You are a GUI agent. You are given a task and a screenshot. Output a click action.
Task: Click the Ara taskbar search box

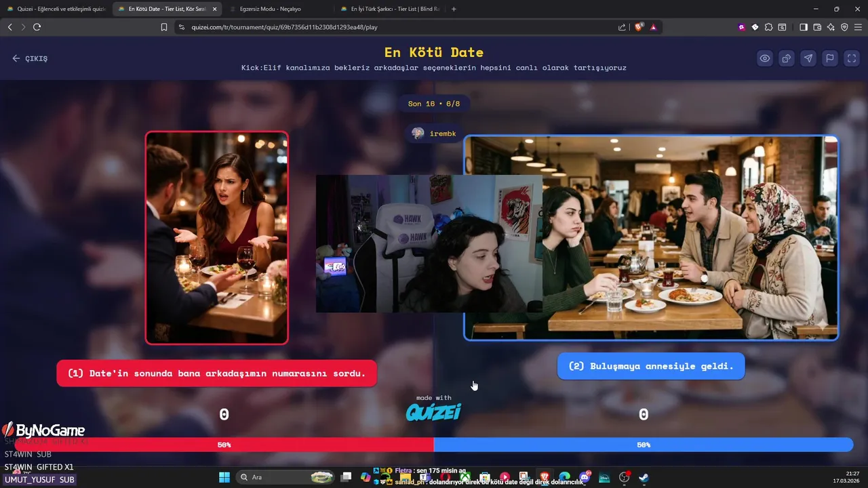click(x=287, y=477)
